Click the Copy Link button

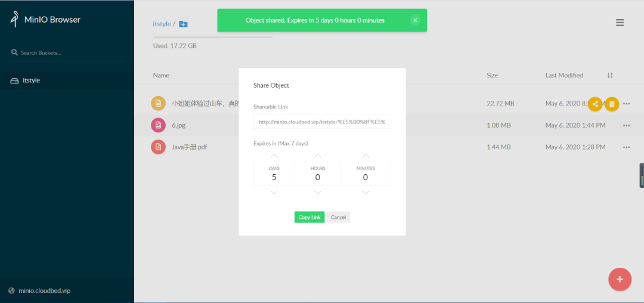tap(309, 217)
